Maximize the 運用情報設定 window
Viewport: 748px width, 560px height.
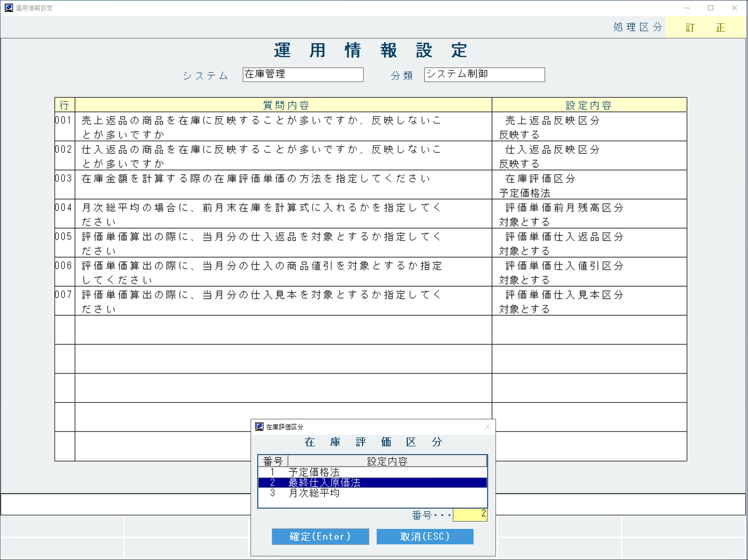point(711,8)
